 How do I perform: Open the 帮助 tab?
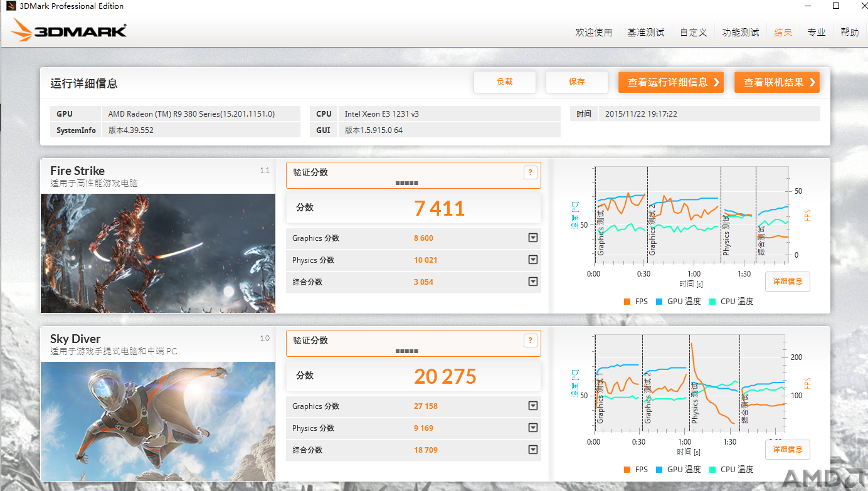pyautogui.click(x=850, y=33)
